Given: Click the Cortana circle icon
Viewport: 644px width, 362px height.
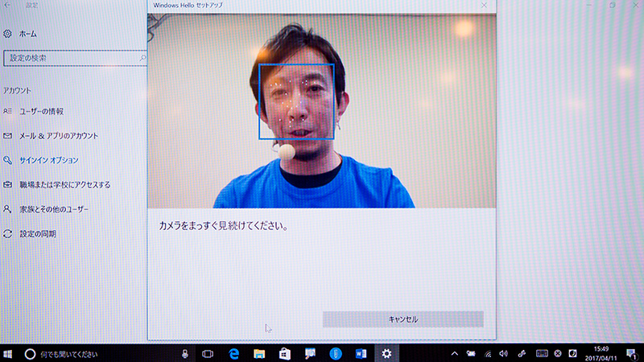Looking at the screenshot, I should pyautogui.click(x=30, y=354).
